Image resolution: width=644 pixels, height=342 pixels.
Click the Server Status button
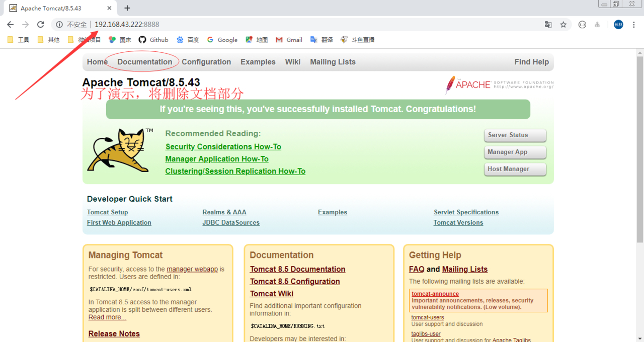click(514, 135)
